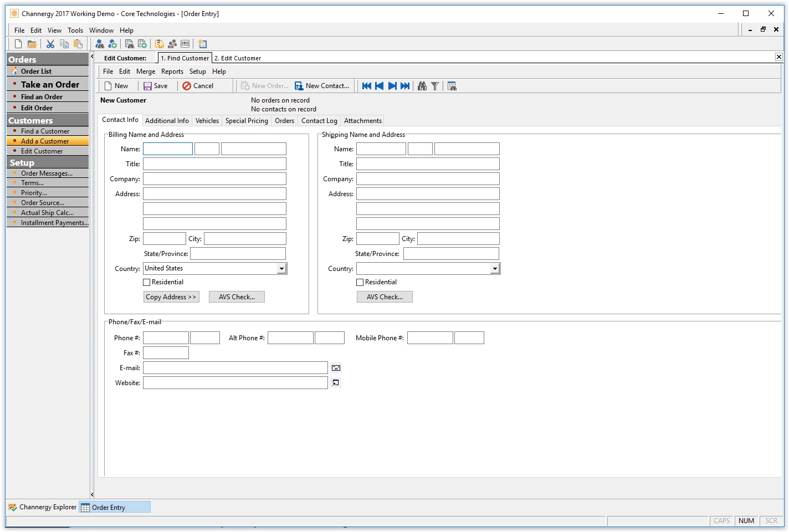Tick the shipping Residential checkbox
The width and height of the screenshot is (789, 532).
point(360,282)
